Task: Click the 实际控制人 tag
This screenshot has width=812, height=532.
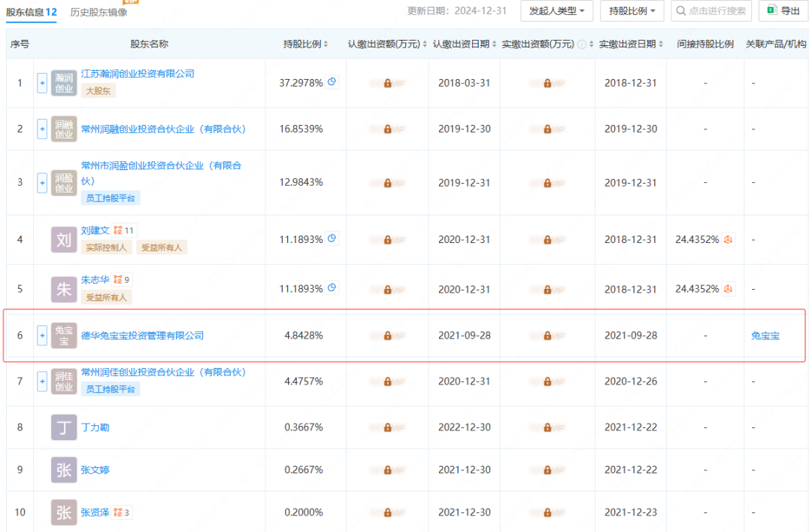Action: 106,248
